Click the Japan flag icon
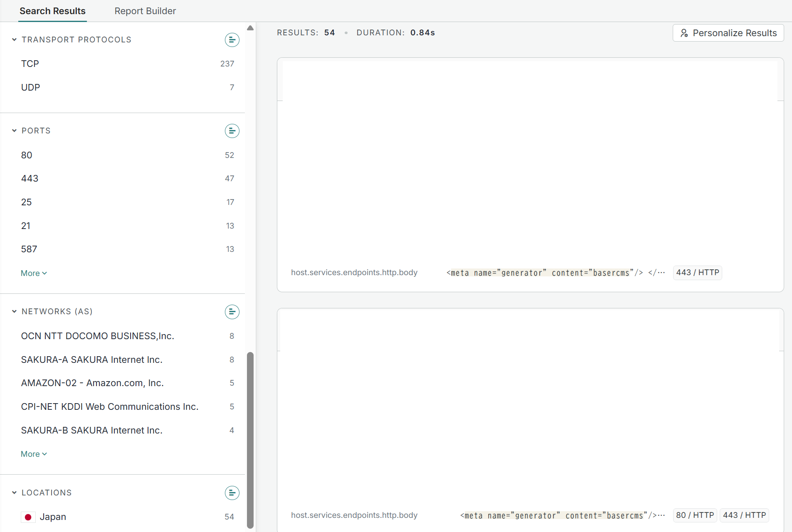 click(28, 517)
